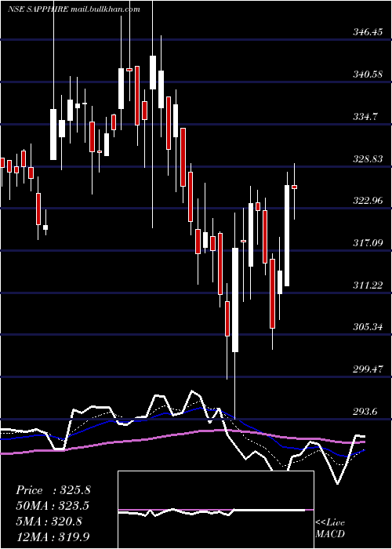Click the '<<Live MACD' label
Viewport: 392px width, 549px height.
330,528
